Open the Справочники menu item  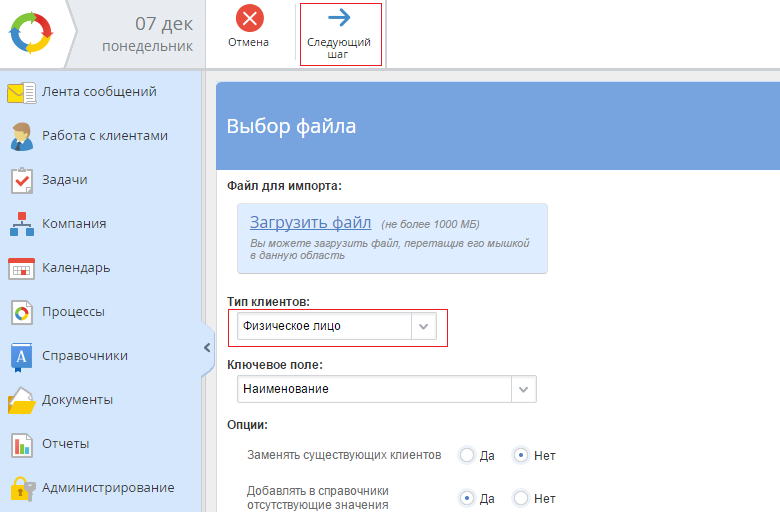click(x=84, y=356)
